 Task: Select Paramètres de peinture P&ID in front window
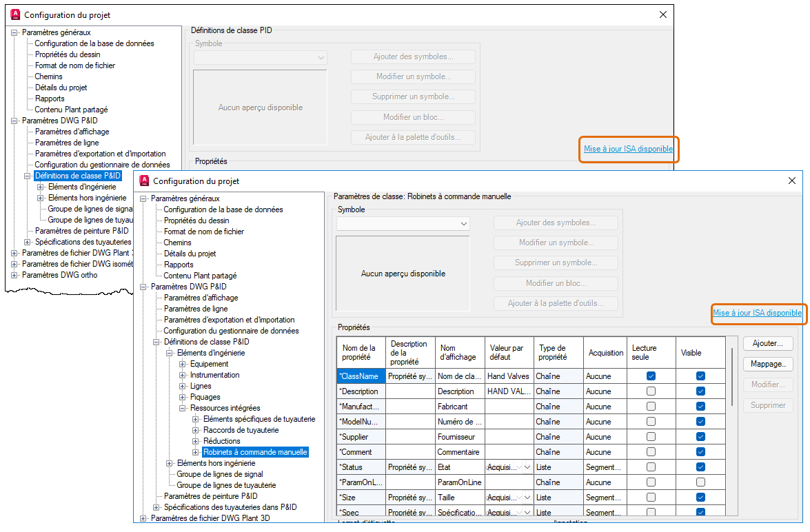click(x=210, y=496)
